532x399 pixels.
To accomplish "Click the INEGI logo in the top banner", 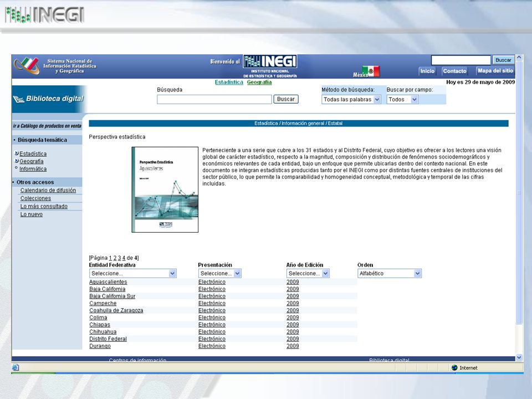I will (44, 16).
